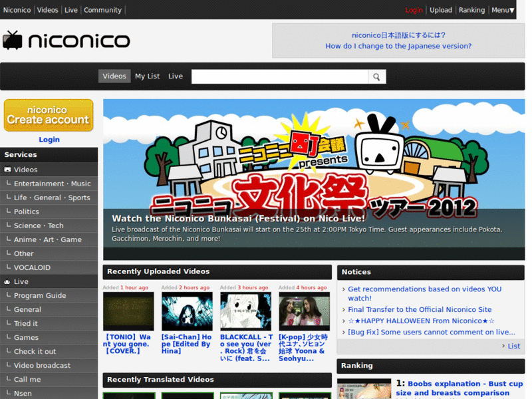Open the Bug Fix live comment notice
Image resolution: width=532 pixels, height=399 pixels.
[x=431, y=332]
